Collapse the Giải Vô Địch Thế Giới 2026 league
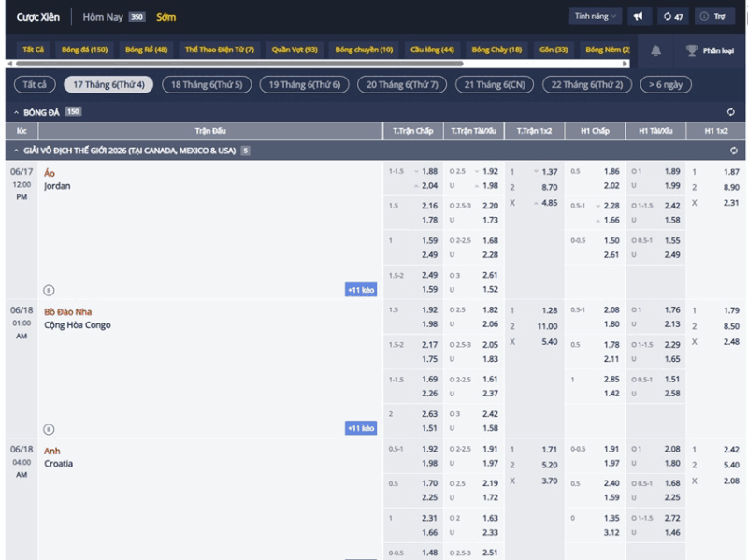 16,151
